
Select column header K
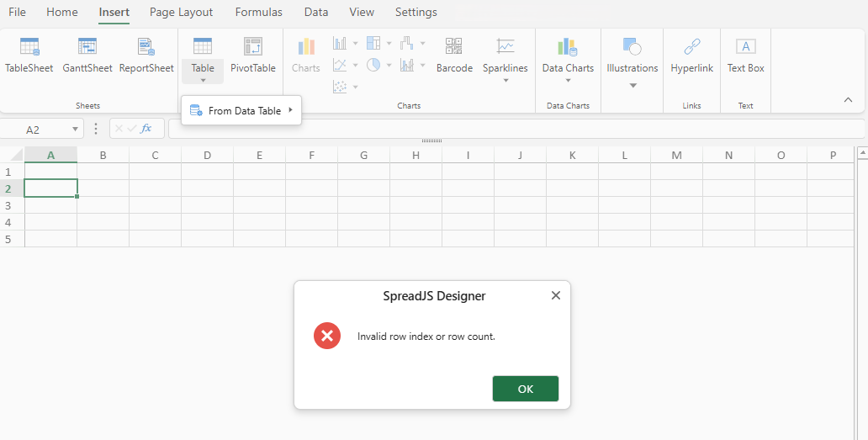(x=572, y=155)
